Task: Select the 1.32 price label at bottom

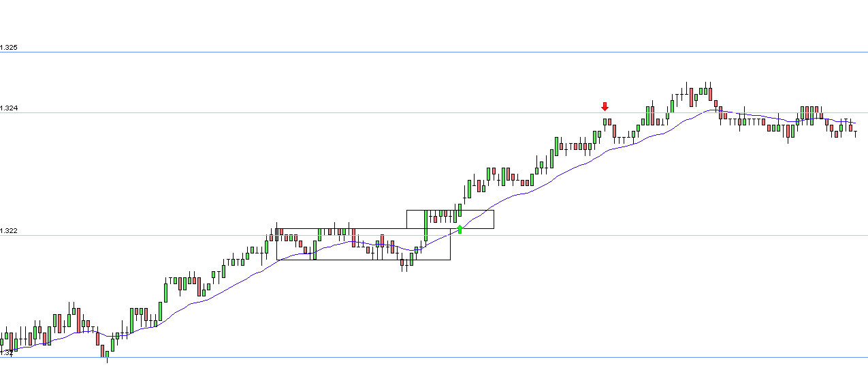Action: (x=7, y=352)
